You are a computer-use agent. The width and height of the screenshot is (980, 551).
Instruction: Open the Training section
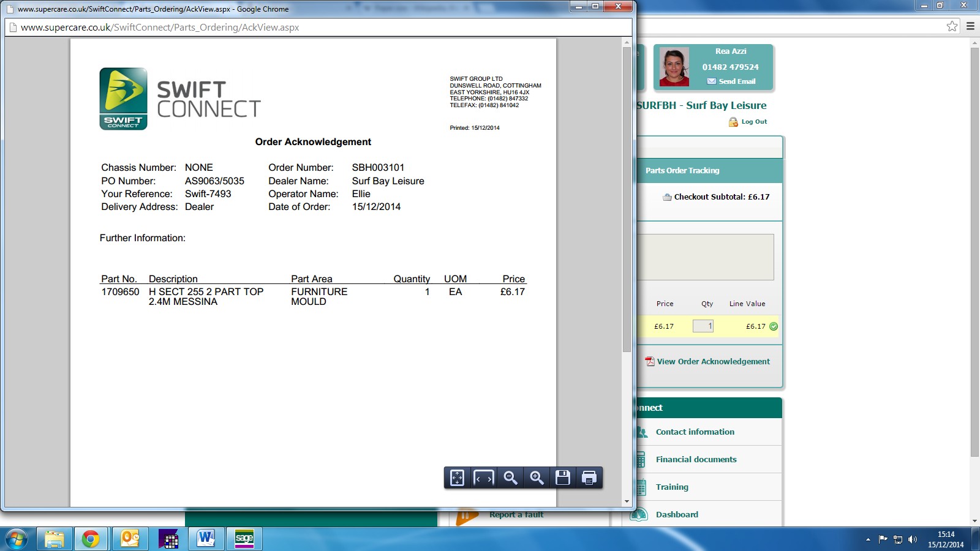tap(672, 487)
